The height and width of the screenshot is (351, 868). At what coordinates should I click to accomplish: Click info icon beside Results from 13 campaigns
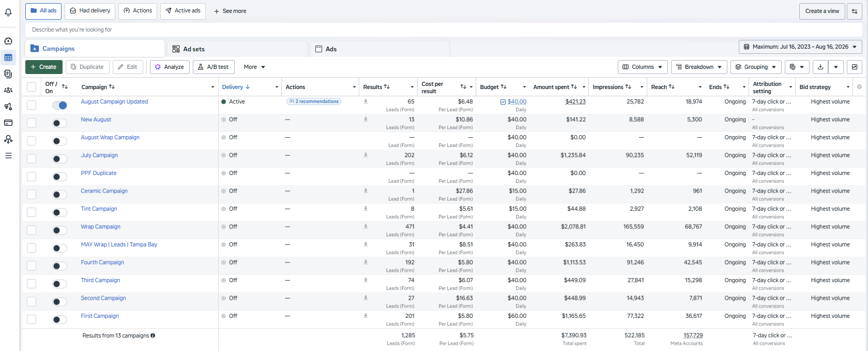click(x=153, y=335)
